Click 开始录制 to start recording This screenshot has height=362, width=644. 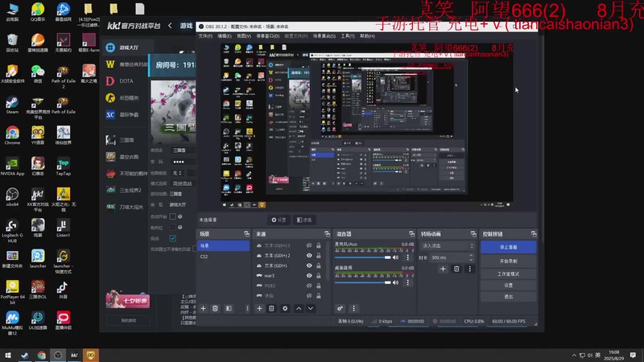[x=509, y=261]
